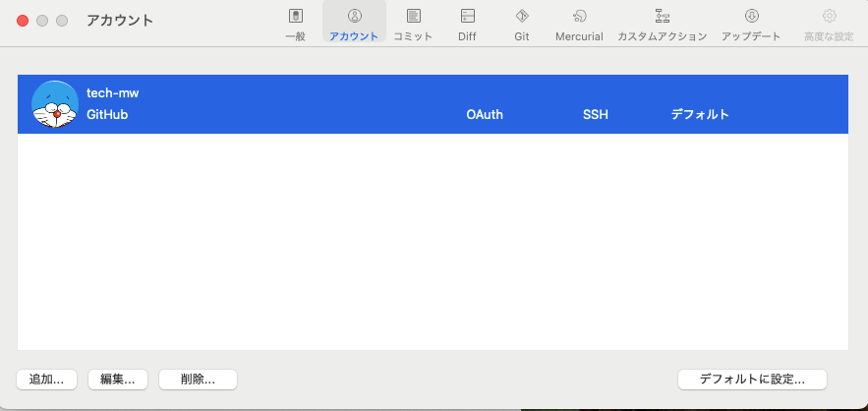Image resolution: width=868 pixels, height=411 pixels.
Task: Close the アカウント preferences window
Action: click(x=23, y=21)
